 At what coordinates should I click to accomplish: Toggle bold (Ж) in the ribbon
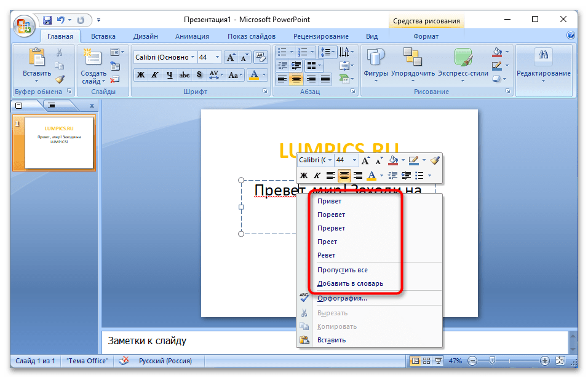(140, 75)
